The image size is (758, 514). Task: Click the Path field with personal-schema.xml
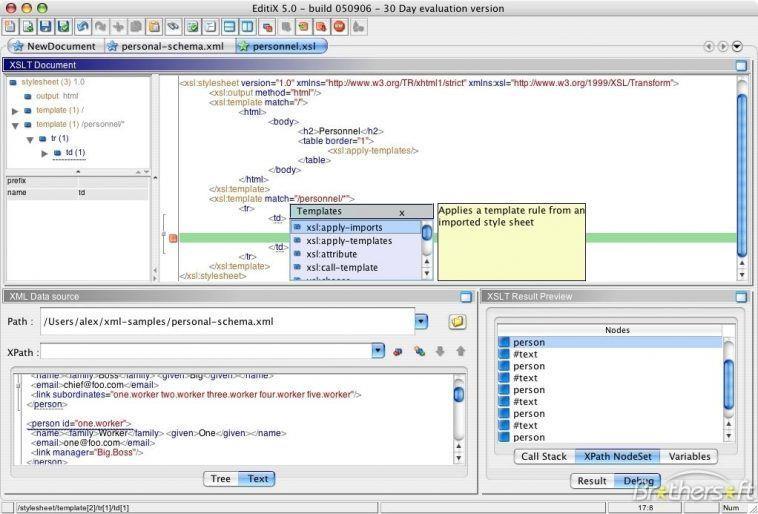click(x=227, y=322)
